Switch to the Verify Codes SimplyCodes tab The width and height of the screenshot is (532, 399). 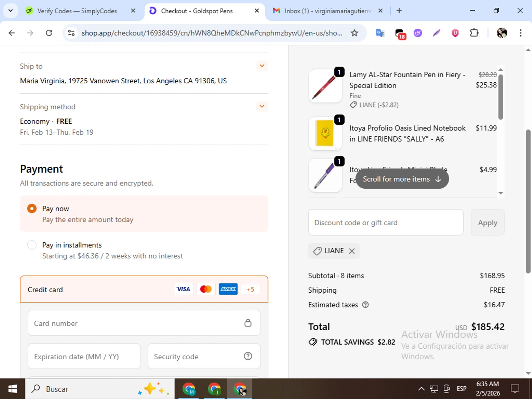(77, 11)
